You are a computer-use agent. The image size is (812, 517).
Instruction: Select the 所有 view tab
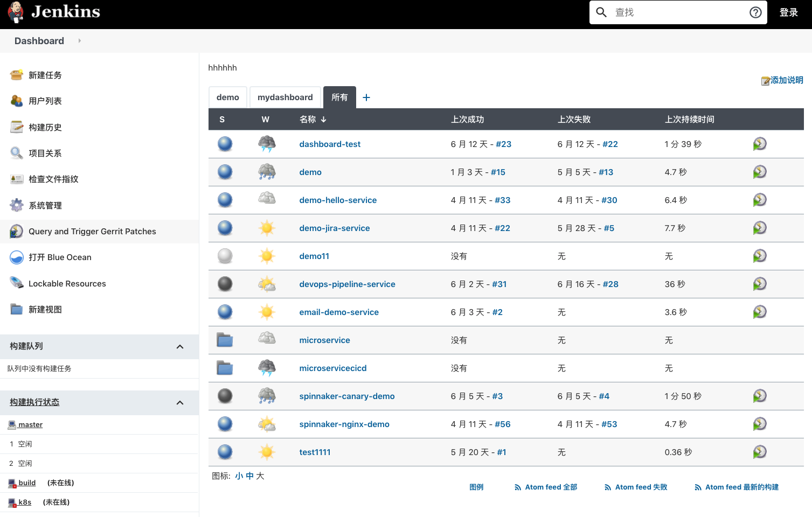pos(339,97)
